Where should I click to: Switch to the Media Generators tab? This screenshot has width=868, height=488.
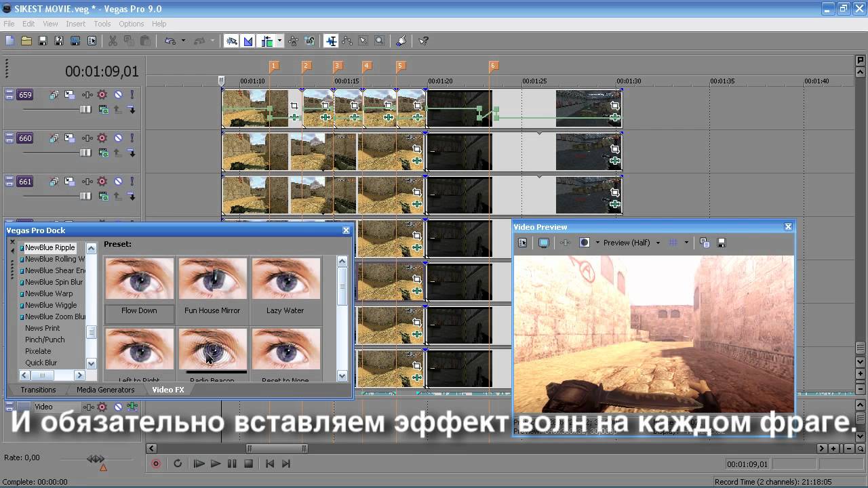tap(105, 390)
